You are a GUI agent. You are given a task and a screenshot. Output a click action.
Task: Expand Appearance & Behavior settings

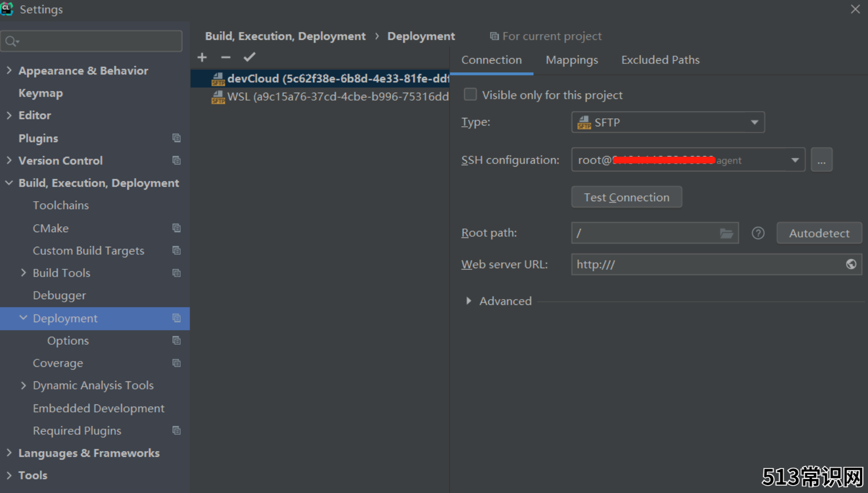click(9, 70)
